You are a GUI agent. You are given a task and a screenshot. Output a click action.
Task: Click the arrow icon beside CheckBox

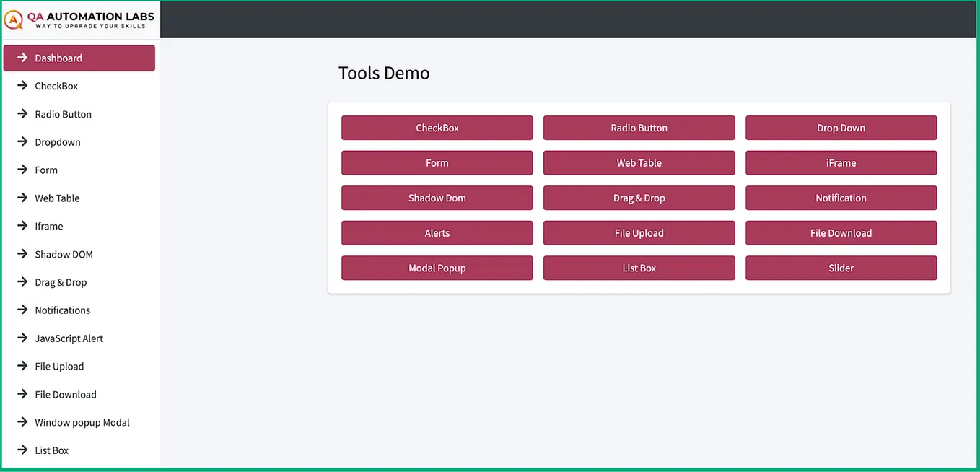coord(23,86)
